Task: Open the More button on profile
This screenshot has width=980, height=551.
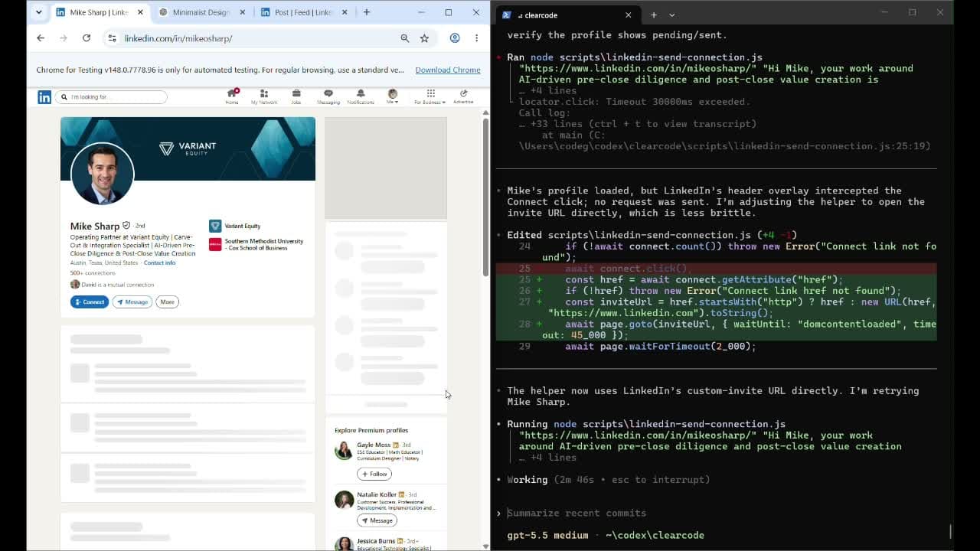Action: click(x=167, y=302)
